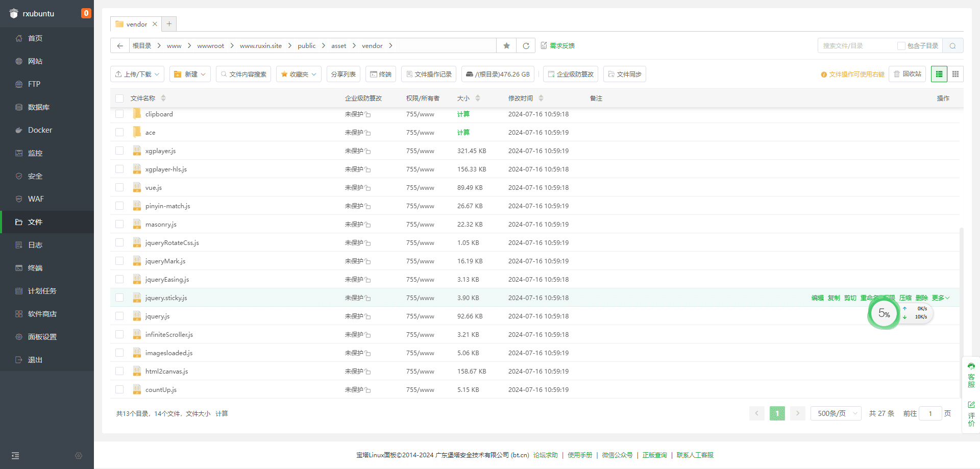Open the Terminal toolbar button
The image size is (980, 469).
tap(381, 74)
